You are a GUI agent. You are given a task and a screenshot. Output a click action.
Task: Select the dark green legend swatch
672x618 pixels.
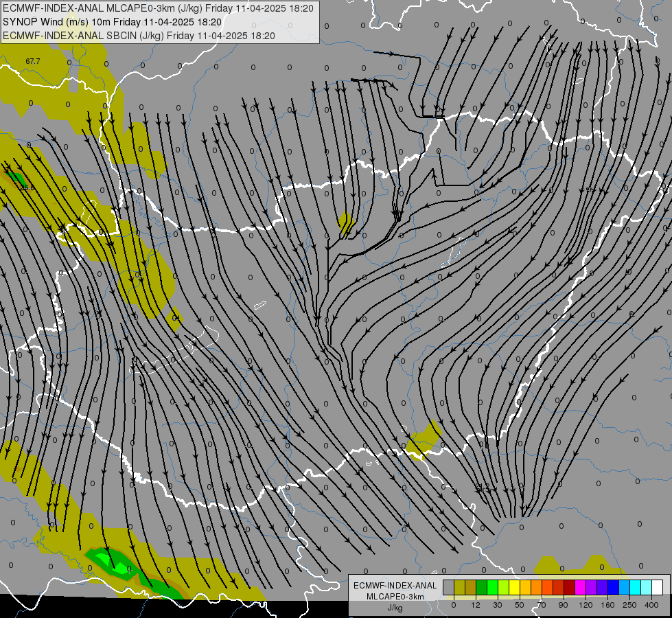(482, 587)
